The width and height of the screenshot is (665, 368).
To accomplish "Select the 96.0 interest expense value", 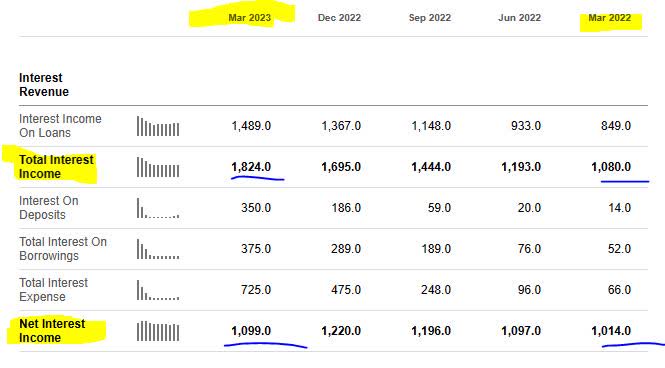I will click(529, 290).
